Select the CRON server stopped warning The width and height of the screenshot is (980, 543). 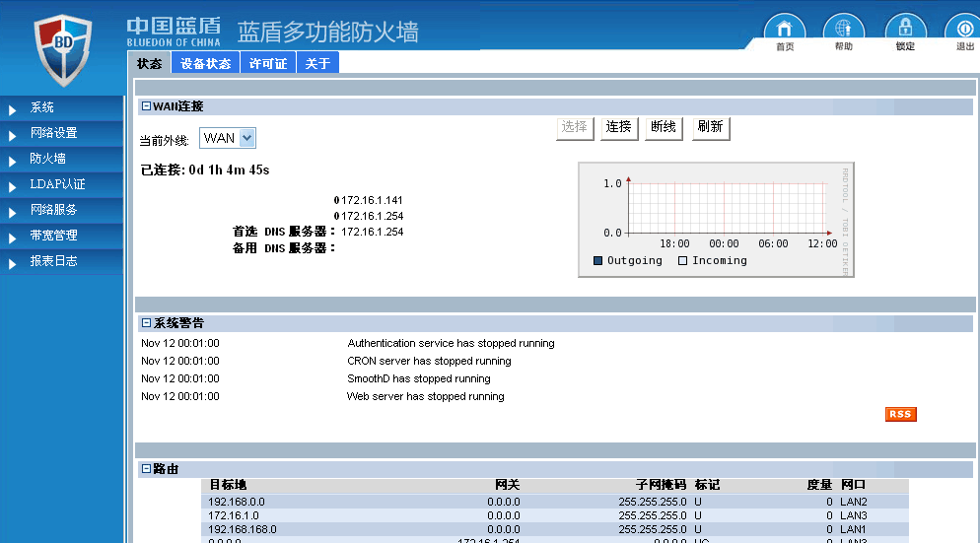pos(429,361)
